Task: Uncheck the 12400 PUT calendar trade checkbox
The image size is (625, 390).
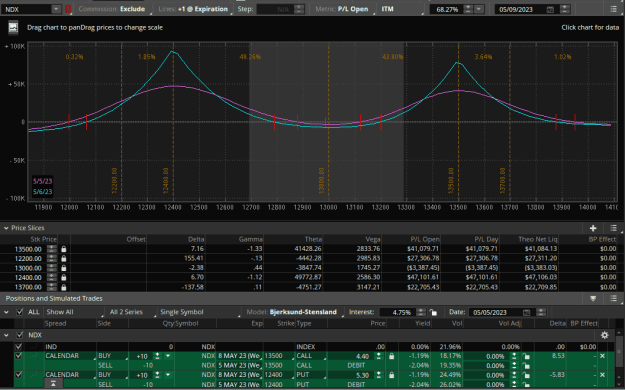Action: point(18,374)
